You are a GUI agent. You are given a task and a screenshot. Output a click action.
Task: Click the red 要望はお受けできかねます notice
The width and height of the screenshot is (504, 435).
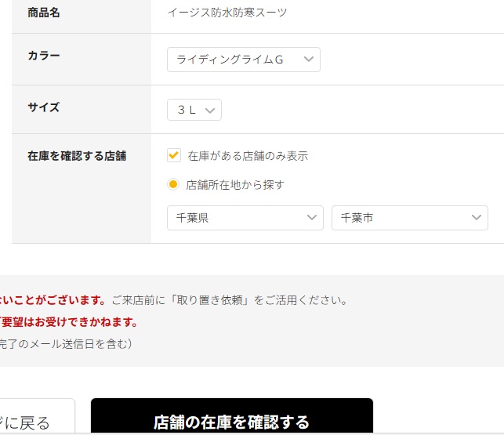click(x=69, y=322)
